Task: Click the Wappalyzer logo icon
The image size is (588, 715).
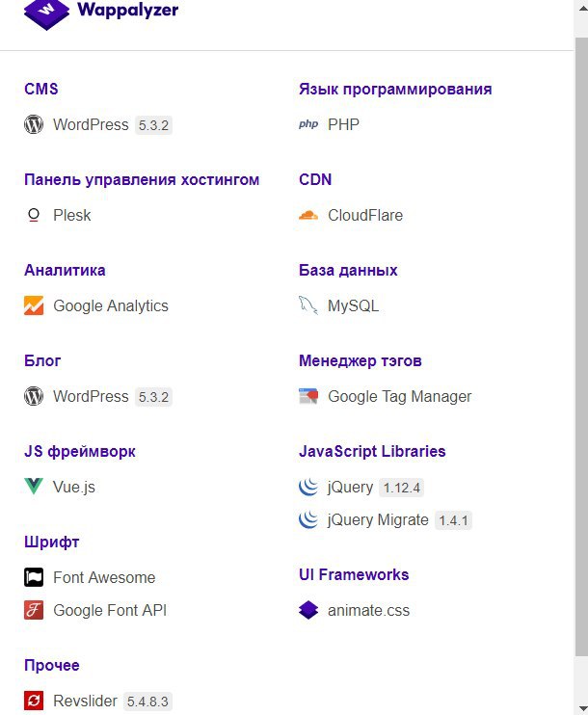Action: point(46,13)
